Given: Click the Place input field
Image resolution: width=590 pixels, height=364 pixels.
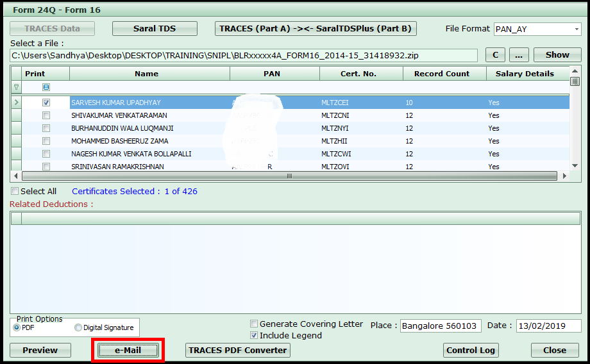Looking at the screenshot, I should (441, 326).
